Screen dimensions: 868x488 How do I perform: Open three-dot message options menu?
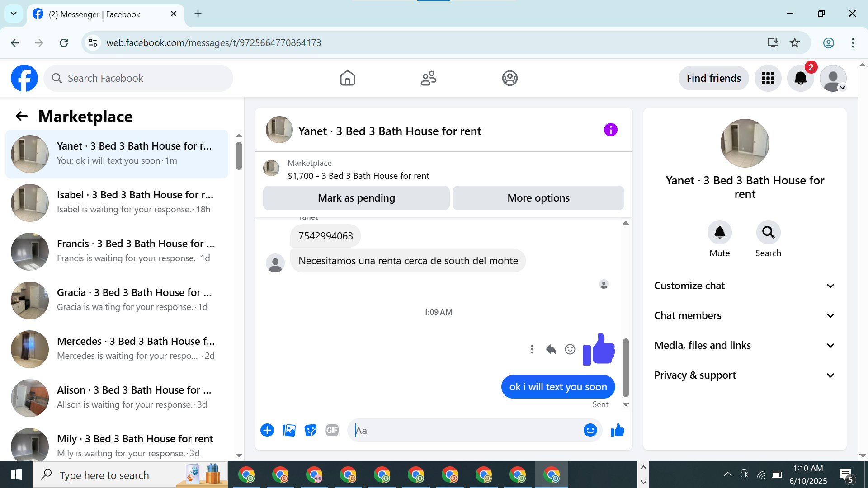pyautogui.click(x=532, y=349)
